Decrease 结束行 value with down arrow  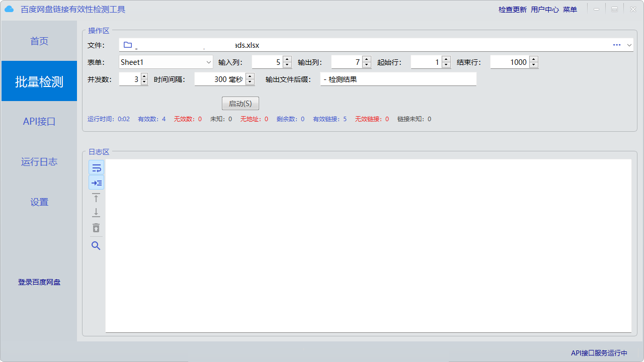point(534,65)
